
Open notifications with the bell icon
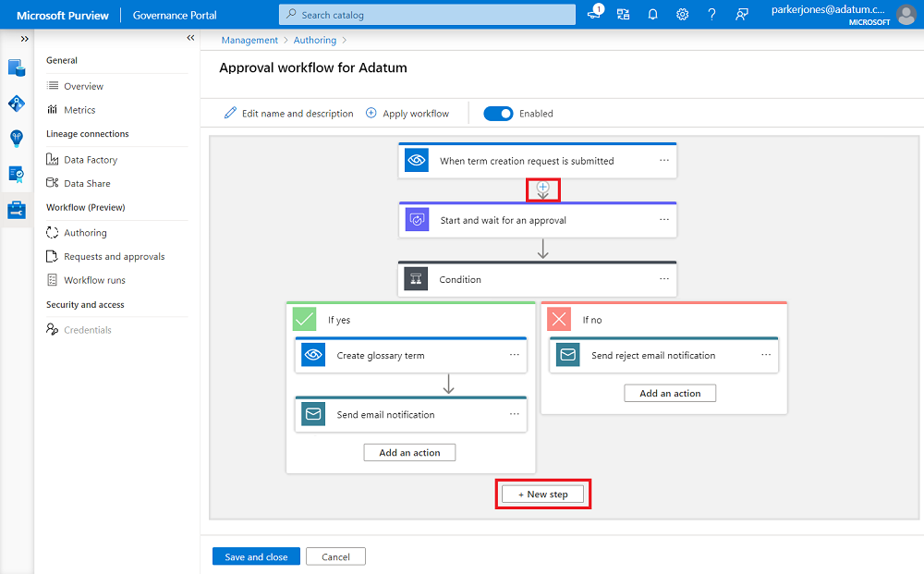pos(652,14)
